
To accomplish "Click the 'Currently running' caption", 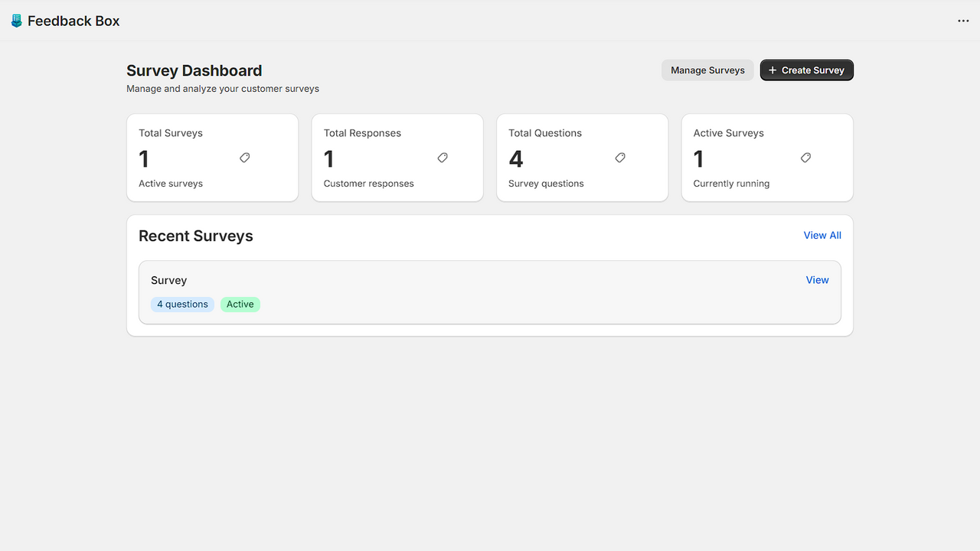I will coord(732,184).
